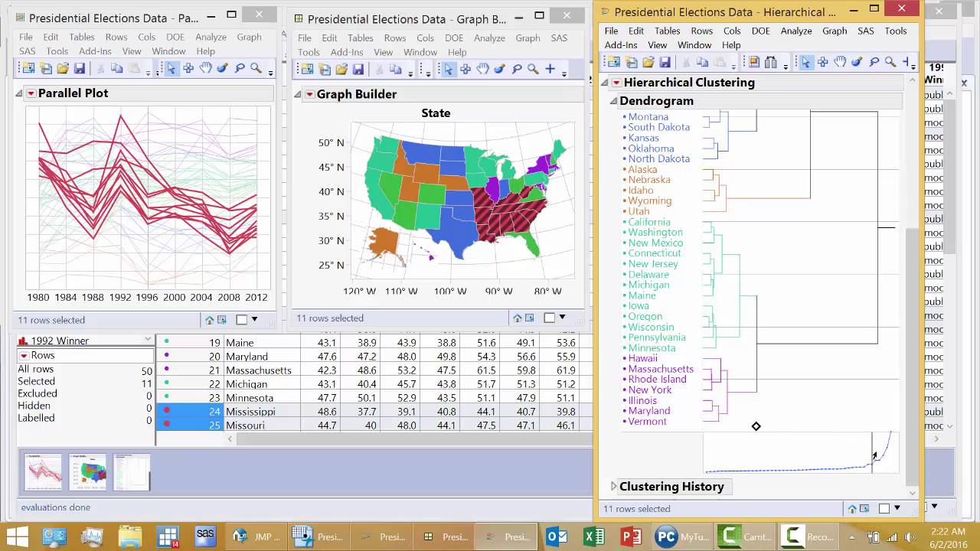Open the DOE menu in Graph Builder window

(454, 37)
